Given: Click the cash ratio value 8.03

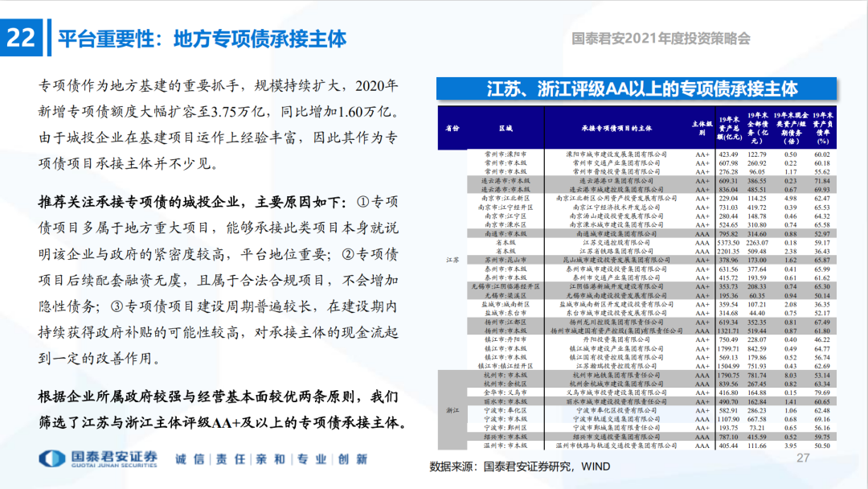Looking at the screenshot, I should (x=791, y=375).
